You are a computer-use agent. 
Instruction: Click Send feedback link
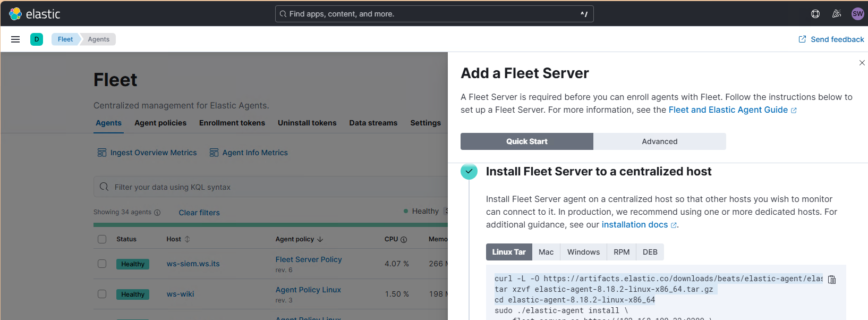[837, 39]
